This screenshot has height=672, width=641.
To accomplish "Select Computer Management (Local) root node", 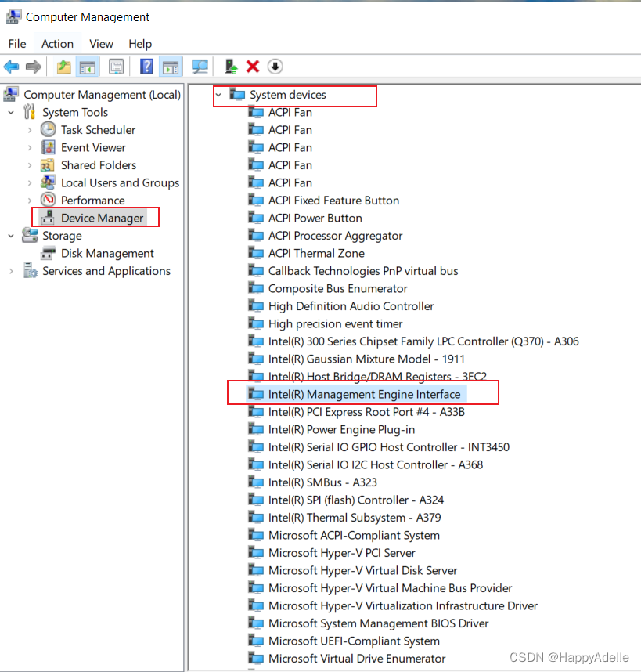I will [102, 95].
